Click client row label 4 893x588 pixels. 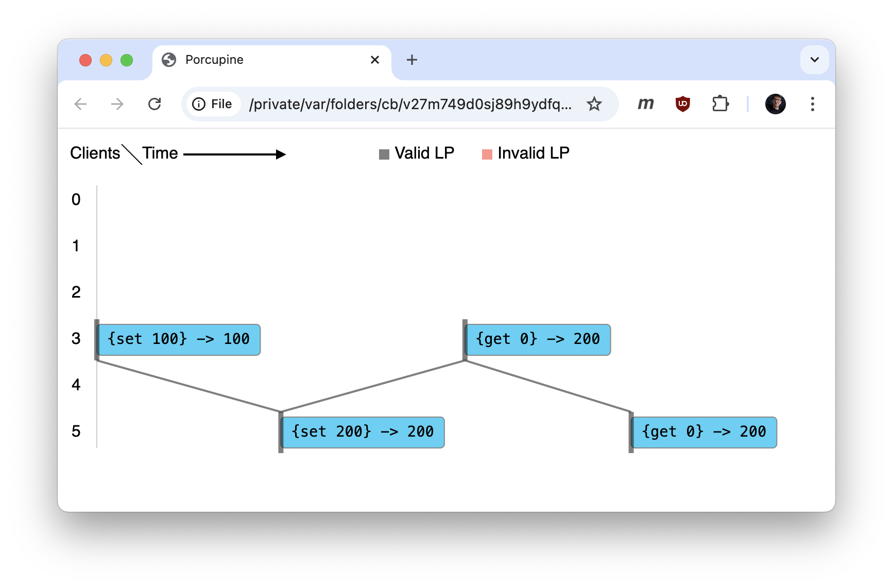pyautogui.click(x=76, y=385)
